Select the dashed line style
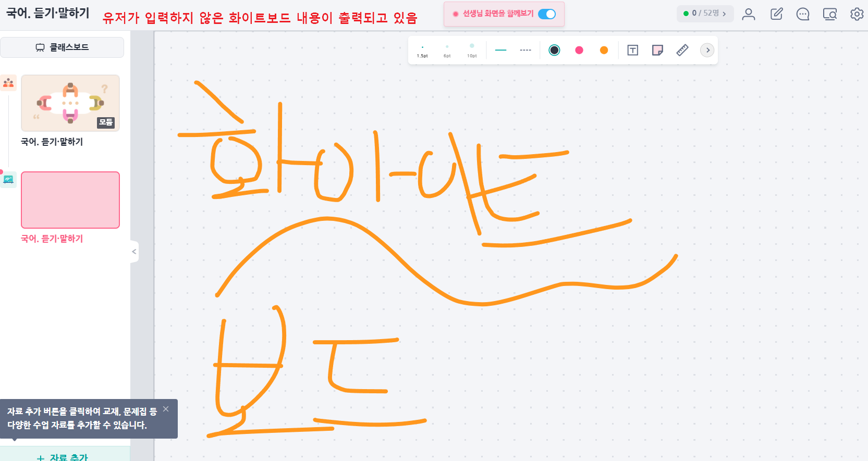The width and height of the screenshot is (868, 461). [x=525, y=50]
